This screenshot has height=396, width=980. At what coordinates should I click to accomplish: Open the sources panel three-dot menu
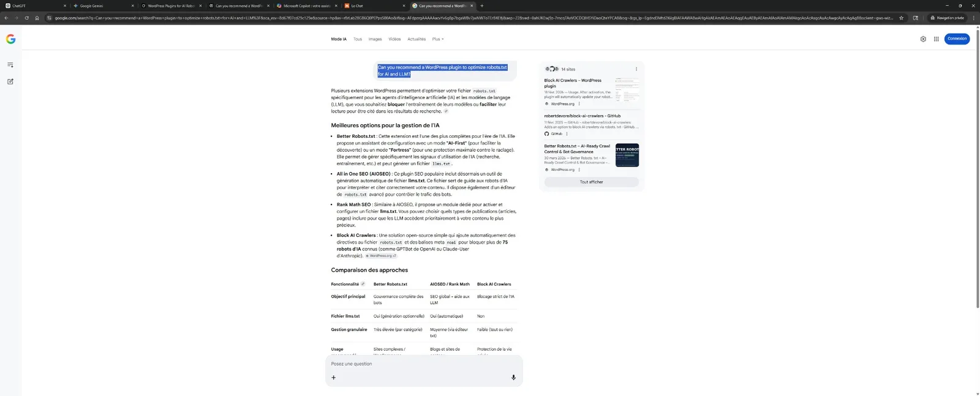(636, 69)
